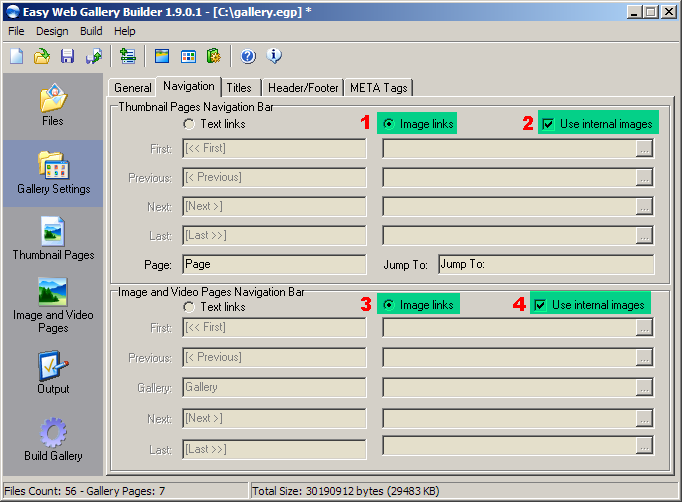Show About info via speech bubble icon
The width and height of the screenshot is (682, 502).
[x=274, y=56]
